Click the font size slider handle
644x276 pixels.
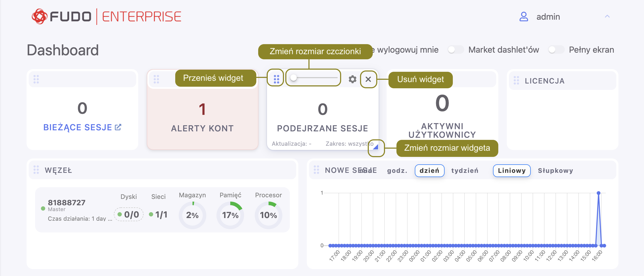[x=294, y=78]
